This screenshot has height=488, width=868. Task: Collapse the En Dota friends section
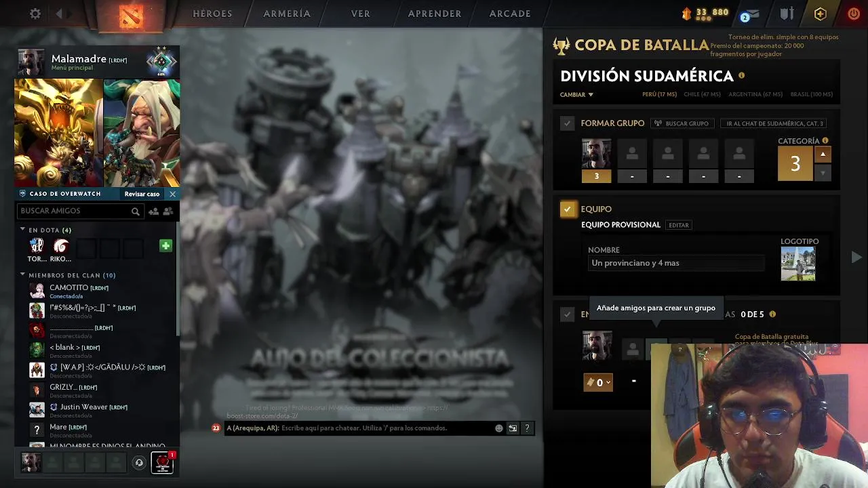22,230
